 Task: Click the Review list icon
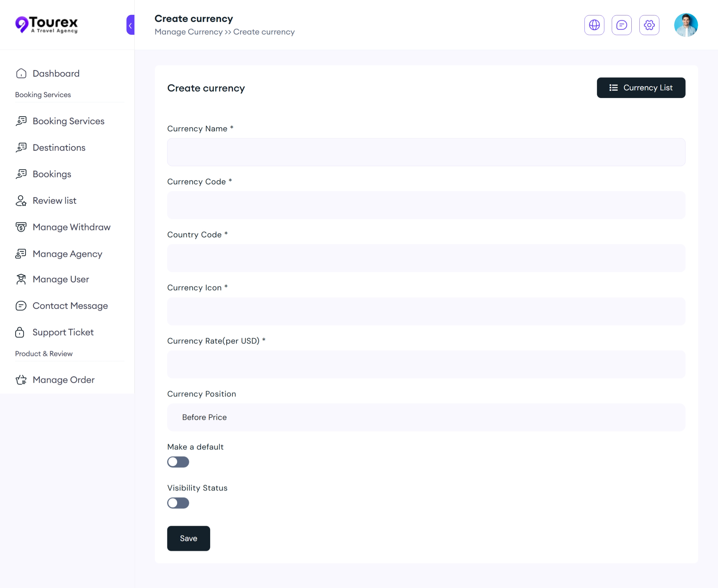click(21, 201)
